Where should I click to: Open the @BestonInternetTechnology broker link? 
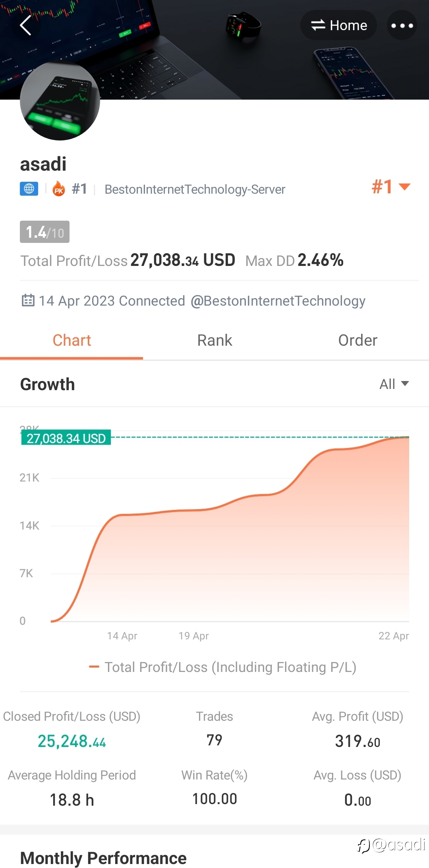tap(278, 301)
